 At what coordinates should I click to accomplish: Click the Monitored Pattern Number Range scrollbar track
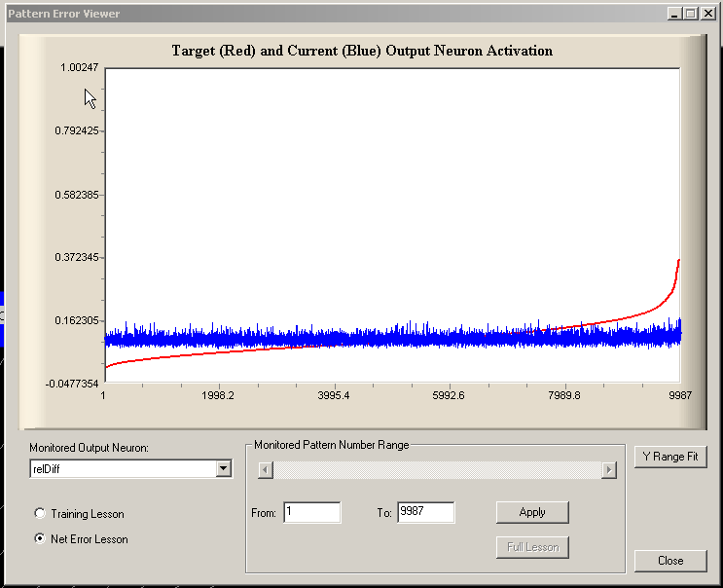(436, 470)
